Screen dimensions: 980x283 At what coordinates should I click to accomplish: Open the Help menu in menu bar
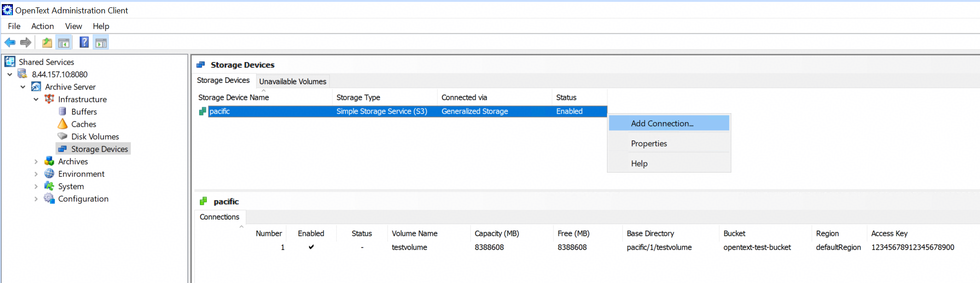coord(101,26)
